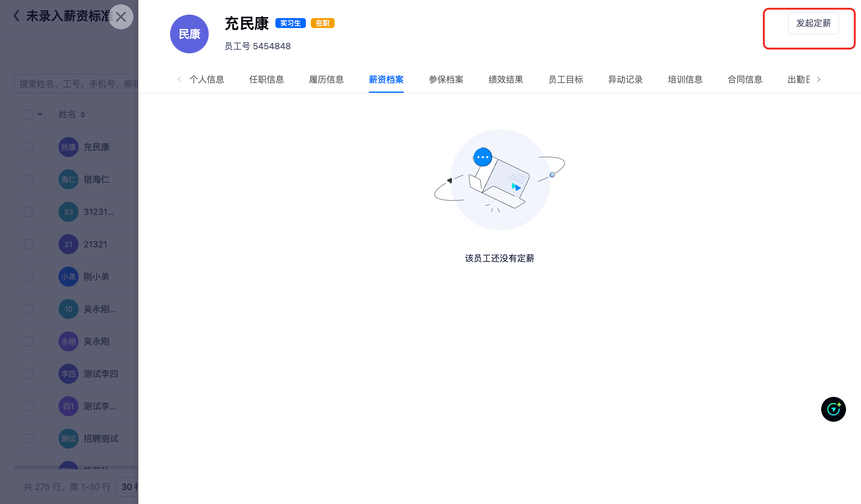Click the name 测试李四 in list
Screen dimensions: 861x504
point(101,374)
